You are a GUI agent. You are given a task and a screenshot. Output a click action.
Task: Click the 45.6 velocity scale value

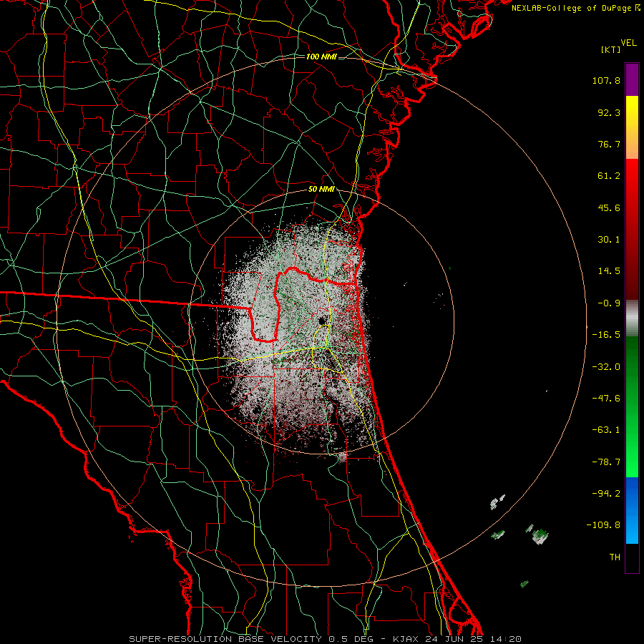(609, 208)
